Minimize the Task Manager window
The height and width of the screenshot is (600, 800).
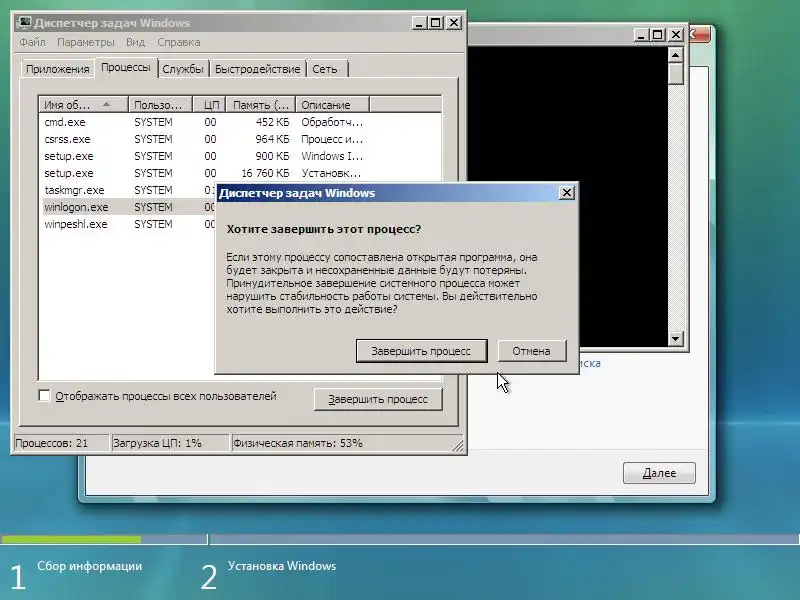(x=419, y=23)
